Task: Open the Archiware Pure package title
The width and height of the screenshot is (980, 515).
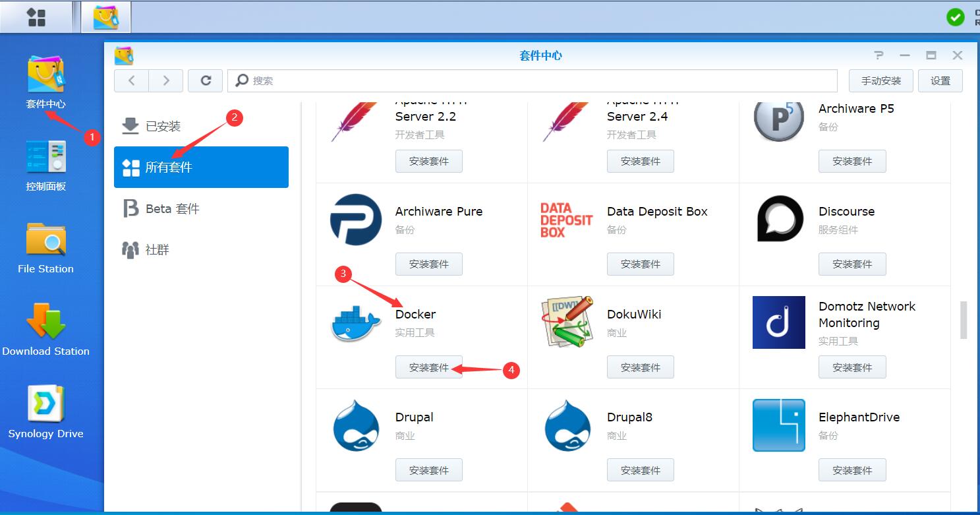Action: tap(439, 212)
